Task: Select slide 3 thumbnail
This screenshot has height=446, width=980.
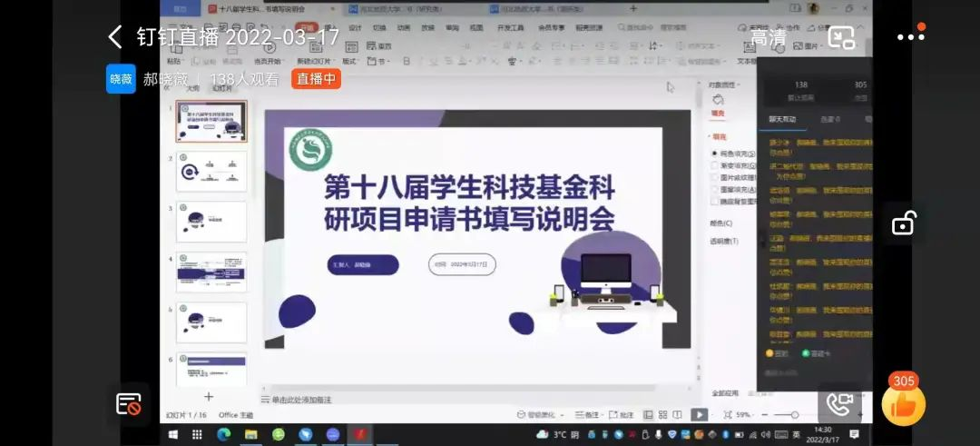Action: tap(211, 222)
